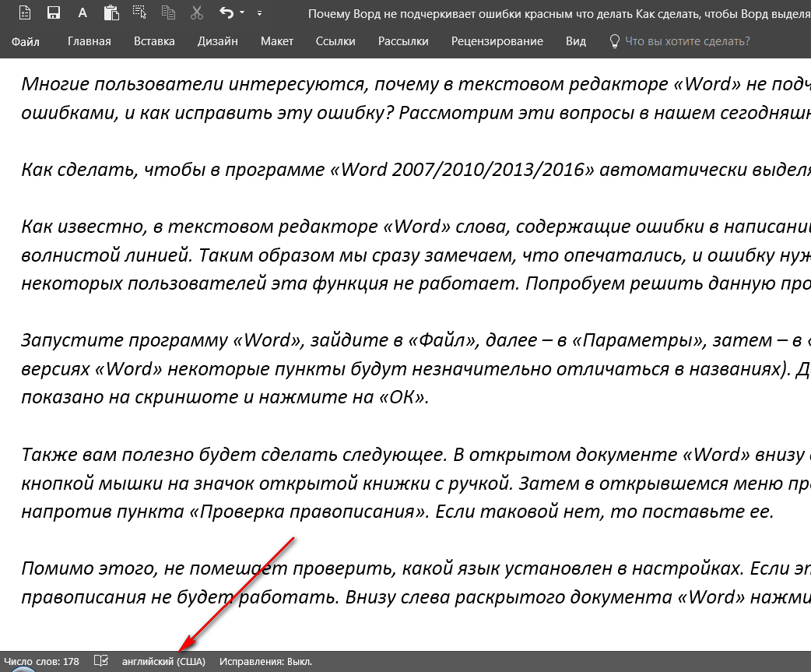The image size is (811, 672).
Task: Click the font 'A' icon in quick access toolbar
Action: click(83, 13)
